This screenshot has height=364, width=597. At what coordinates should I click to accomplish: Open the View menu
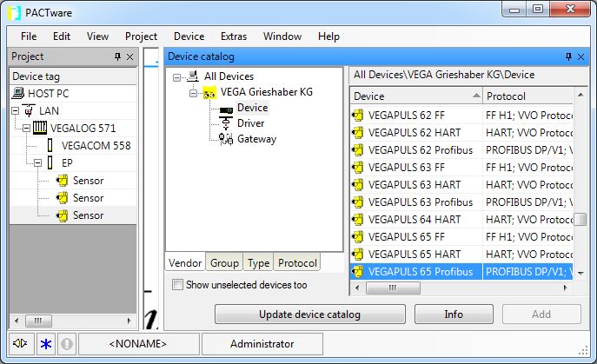click(x=97, y=36)
